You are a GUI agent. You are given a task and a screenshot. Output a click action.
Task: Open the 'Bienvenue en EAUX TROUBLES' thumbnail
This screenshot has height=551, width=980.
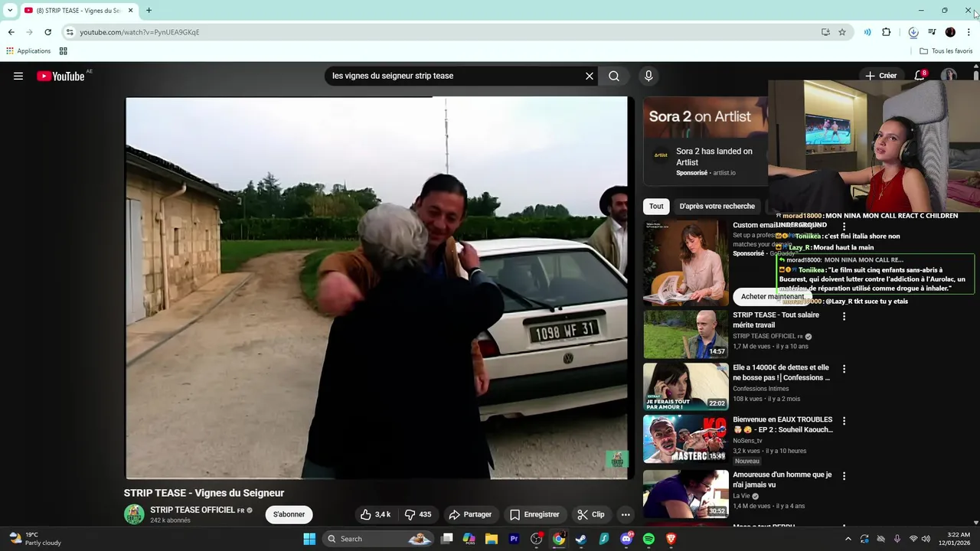point(686,439)
